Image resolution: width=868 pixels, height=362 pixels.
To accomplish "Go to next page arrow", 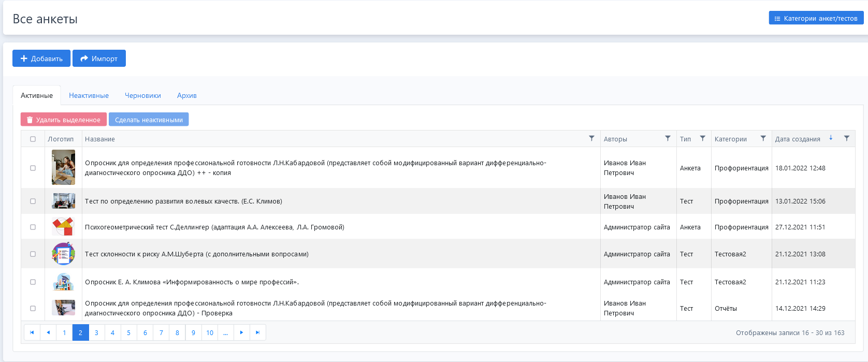I will 242,332.
